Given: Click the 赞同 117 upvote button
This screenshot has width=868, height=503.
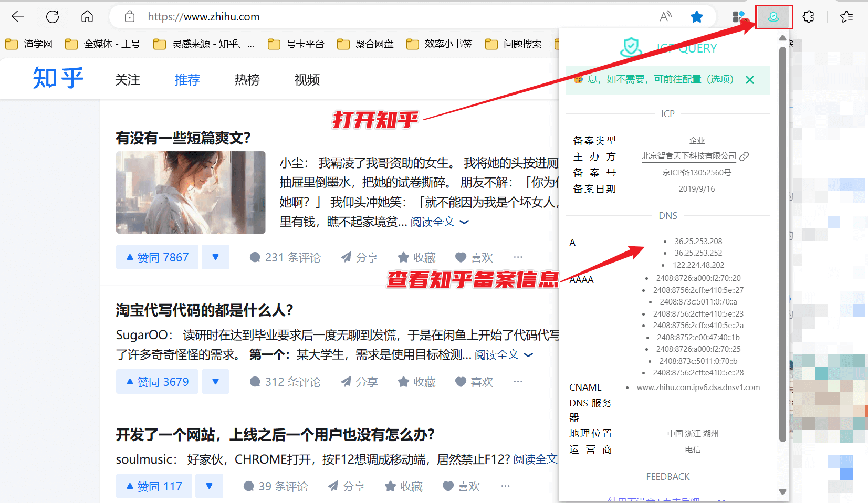Looking at the screenshot, I should pyautogui.click(x=153, y=486).
